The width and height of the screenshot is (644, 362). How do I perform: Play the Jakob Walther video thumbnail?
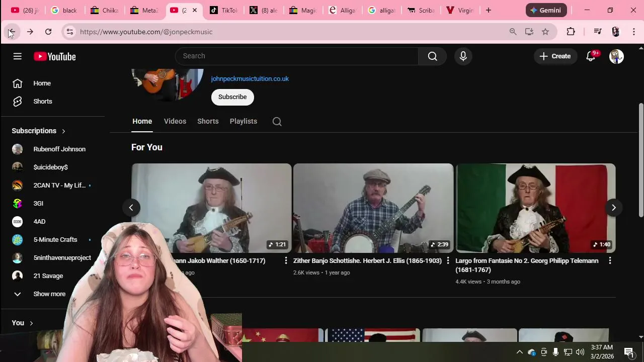211,208
